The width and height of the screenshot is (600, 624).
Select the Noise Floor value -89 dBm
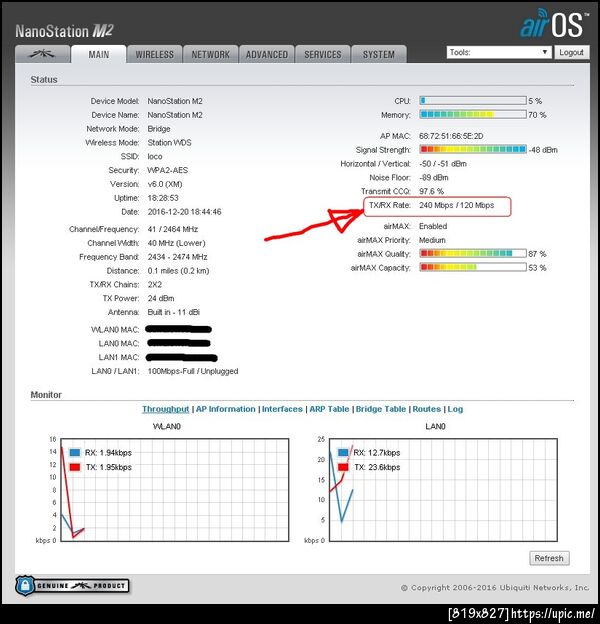434,177
